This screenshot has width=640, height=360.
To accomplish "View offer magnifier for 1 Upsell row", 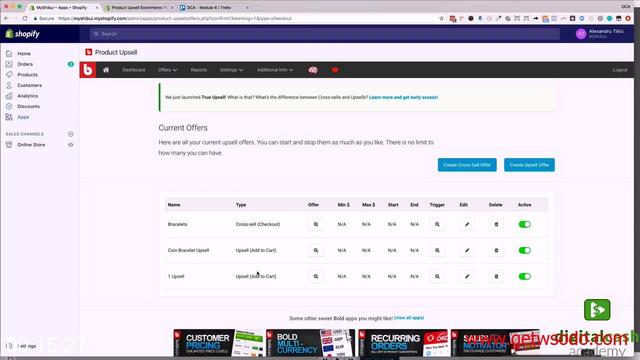I will [316, 276].
